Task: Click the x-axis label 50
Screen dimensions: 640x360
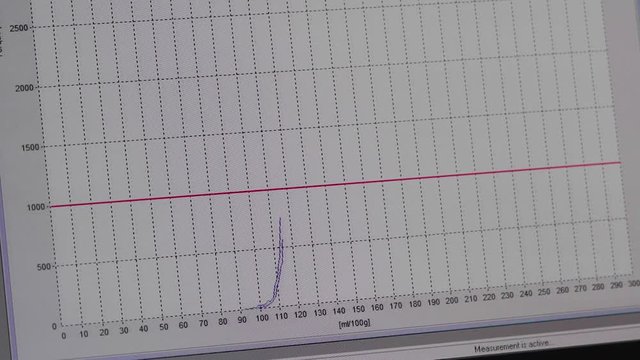Action: click(164, 327)
